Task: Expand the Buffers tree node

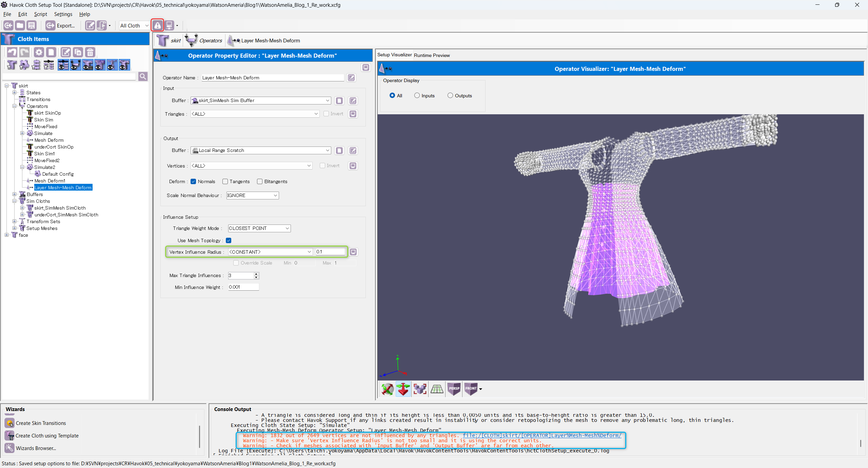Action: pos(14,194)
